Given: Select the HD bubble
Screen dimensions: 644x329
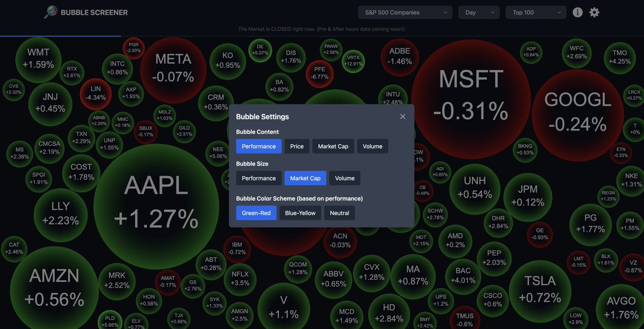Looking at the screenshot, I should (389, 313).
